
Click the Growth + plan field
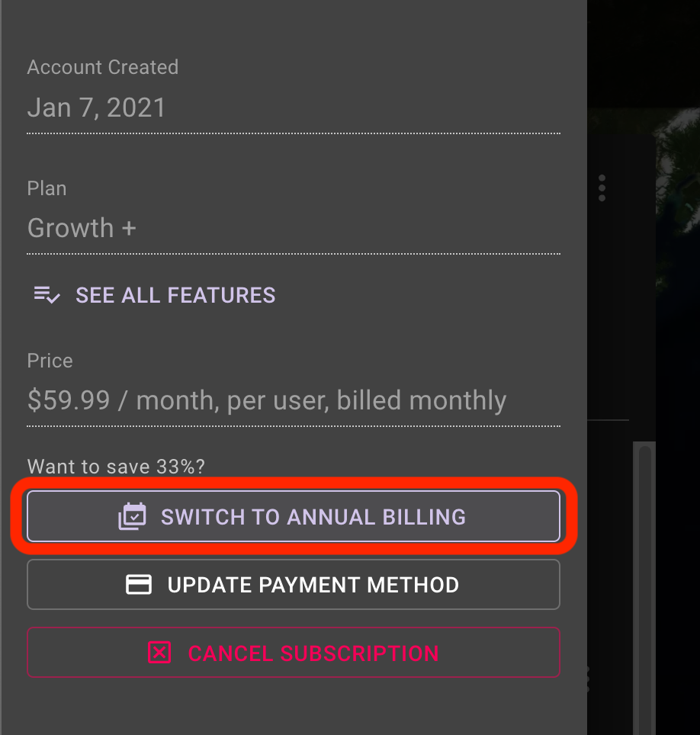[x=294, y=228]
